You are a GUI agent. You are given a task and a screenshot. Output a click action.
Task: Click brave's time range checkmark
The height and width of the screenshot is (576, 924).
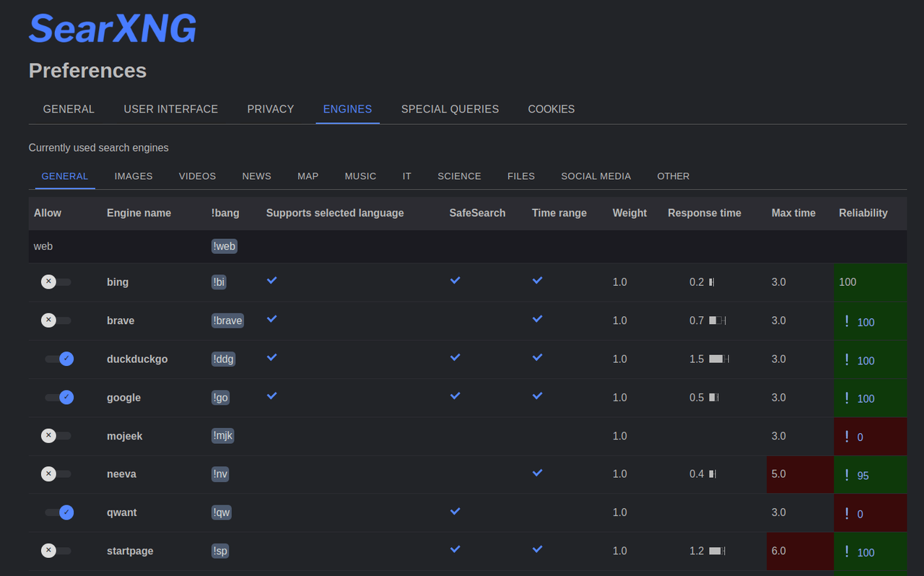click(538, 318)
